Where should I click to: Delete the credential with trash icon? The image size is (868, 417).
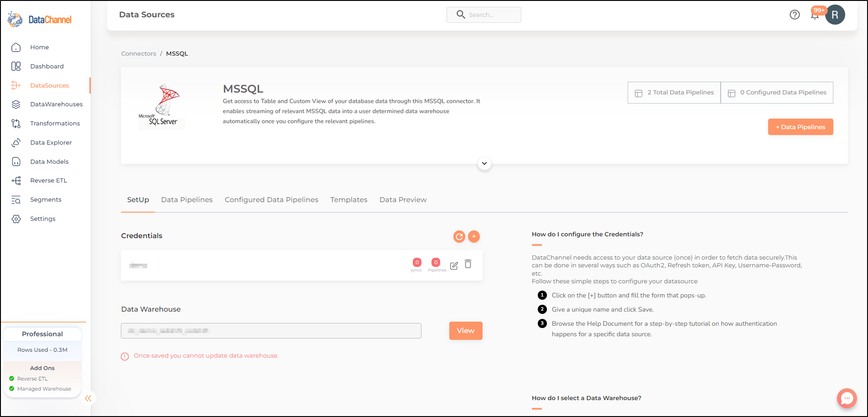(468, 264)
